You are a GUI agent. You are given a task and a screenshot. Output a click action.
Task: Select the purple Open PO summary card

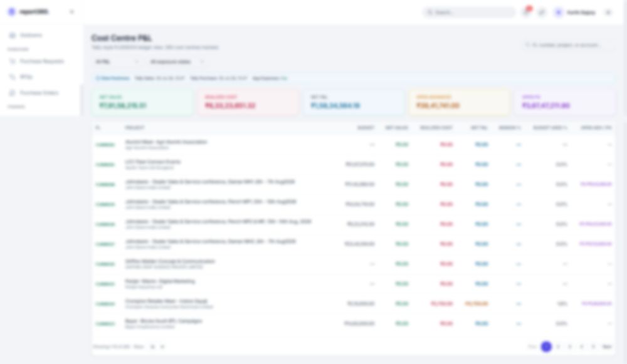point(565,102)
